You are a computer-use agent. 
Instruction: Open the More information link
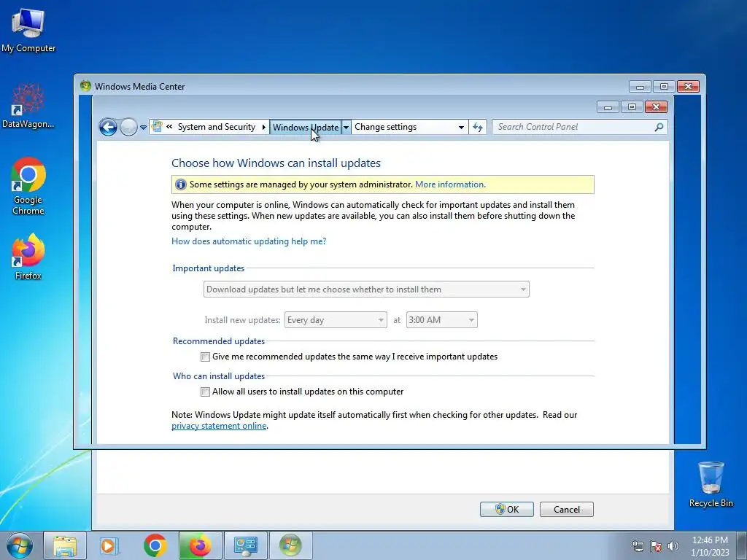coord(450,184)
